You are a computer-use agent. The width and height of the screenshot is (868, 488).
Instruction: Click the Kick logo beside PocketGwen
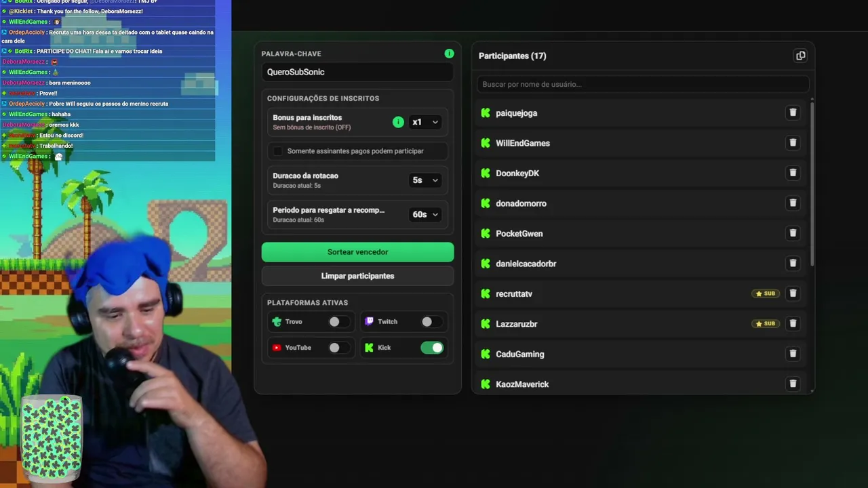pyautogui.click(x=486, y=234)
